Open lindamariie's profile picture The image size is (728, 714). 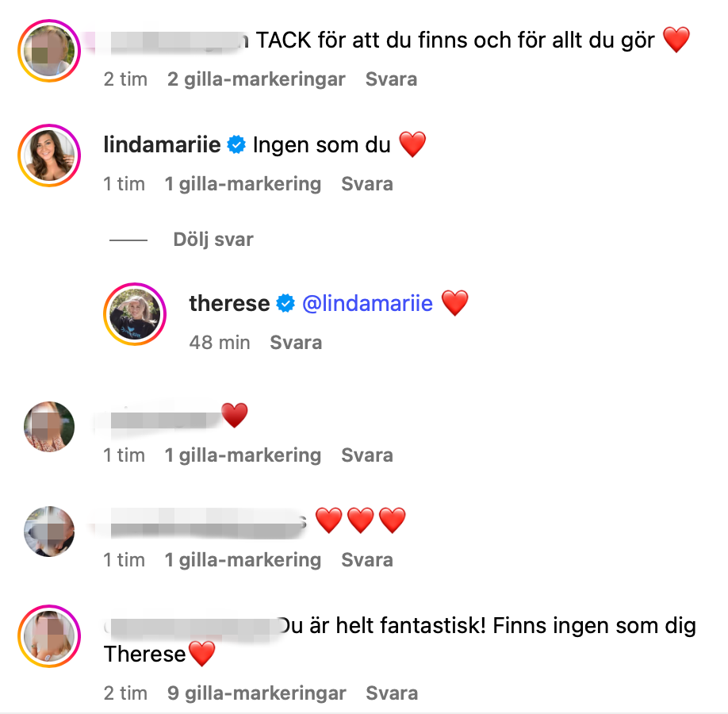coord(49,155)
